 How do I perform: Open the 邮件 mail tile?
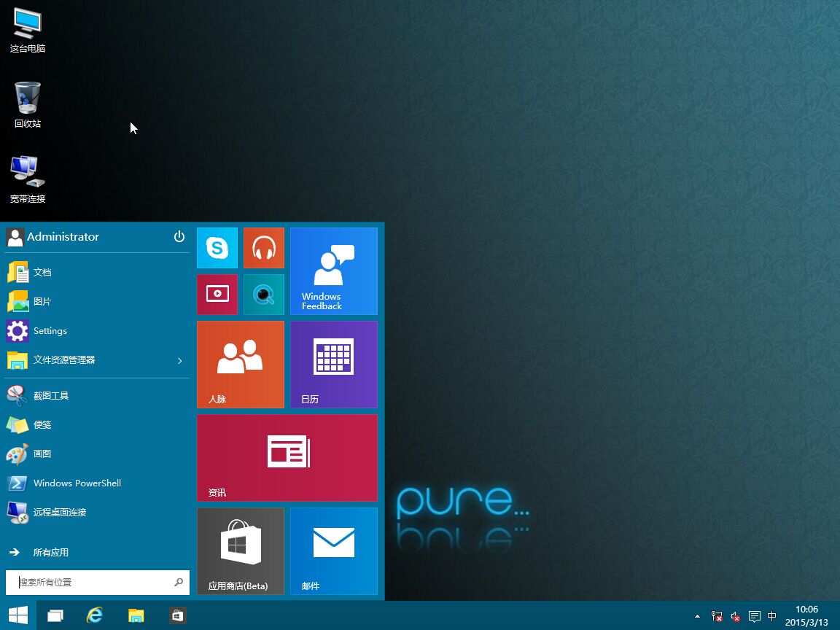tap(333, 551)
